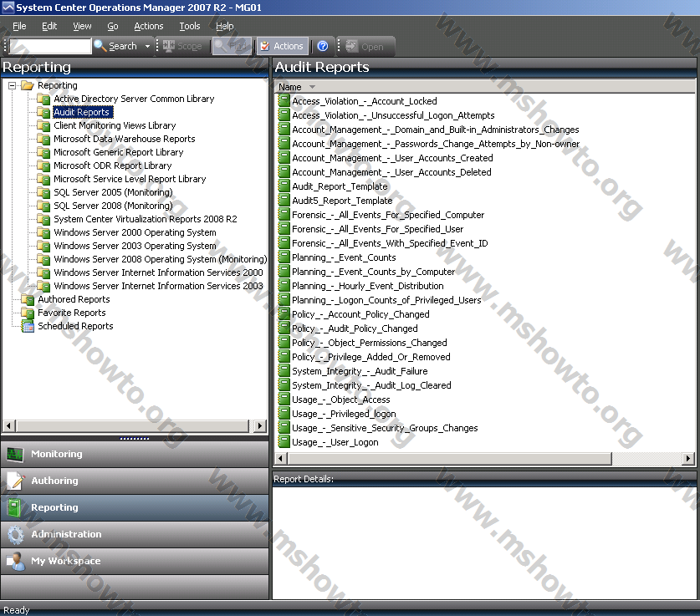Open the View menu
The image size is (700, 616).
coord(82,26)
